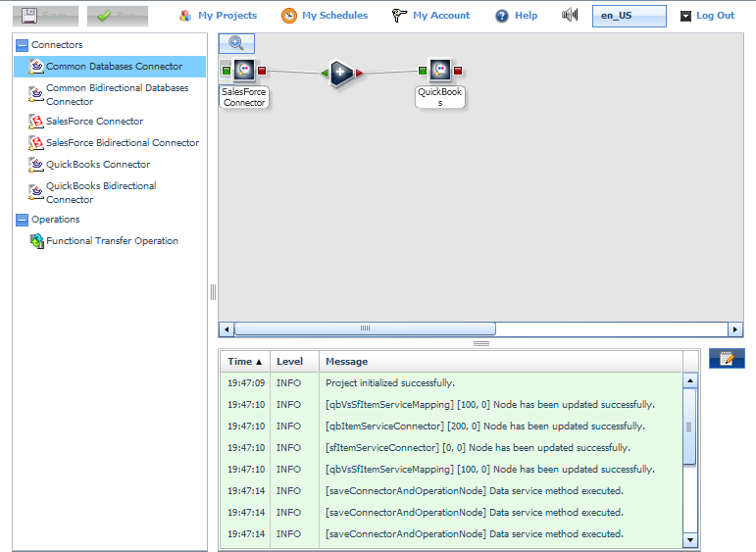Click log vertical scrollbar down arrow
Screen dimensions: 756x552
tap(690, 540)
